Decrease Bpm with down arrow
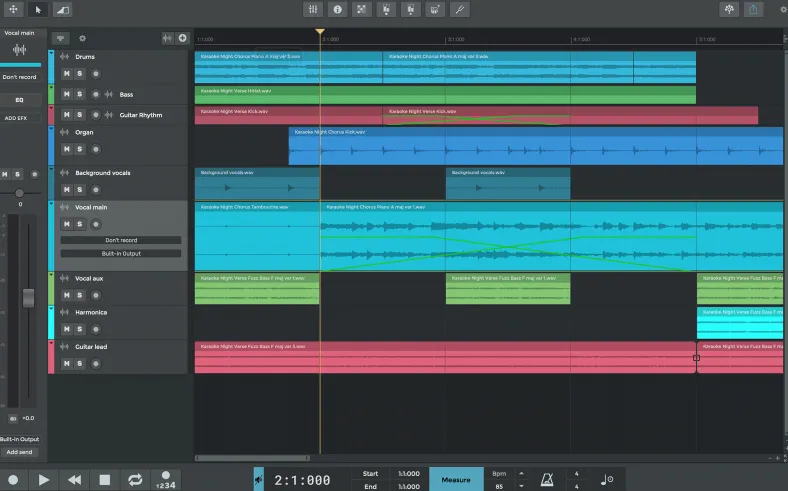Viewport: 788px width, 491px height. point(521,486)
